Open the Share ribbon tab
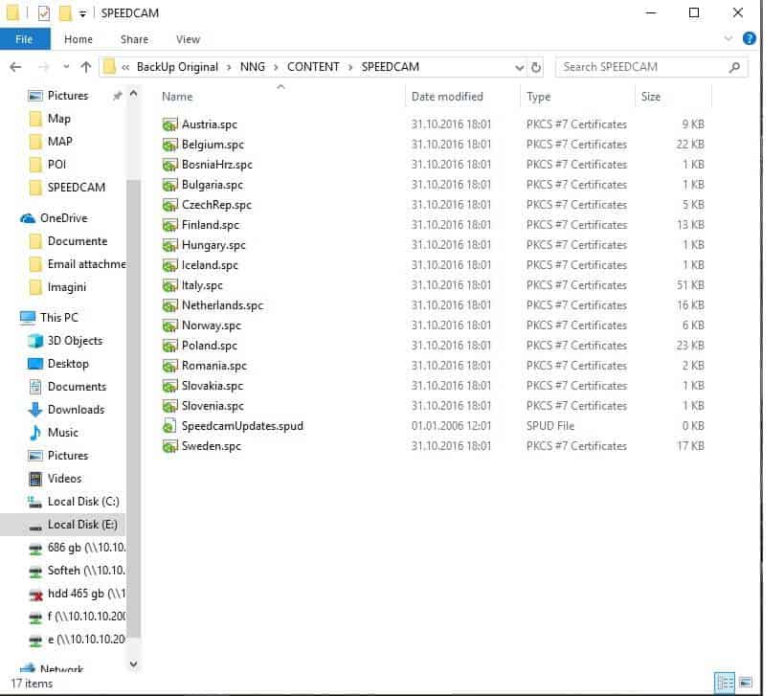Screen dimensions: 784x696 [134, 39]
